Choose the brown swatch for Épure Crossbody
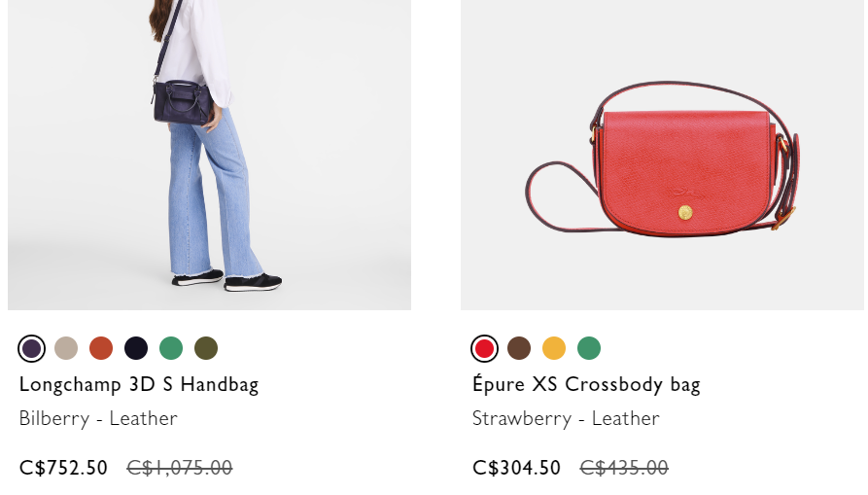Viewport: 868px width, 495px height. pyautogui.click(x=519, y=348)
